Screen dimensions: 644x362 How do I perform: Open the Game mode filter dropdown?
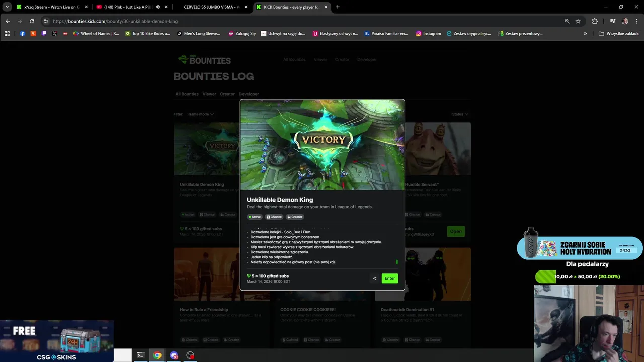(201, 114)
